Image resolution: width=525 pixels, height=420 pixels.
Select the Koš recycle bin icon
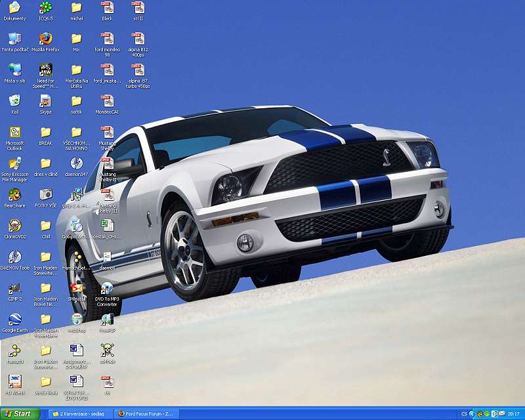14,101
